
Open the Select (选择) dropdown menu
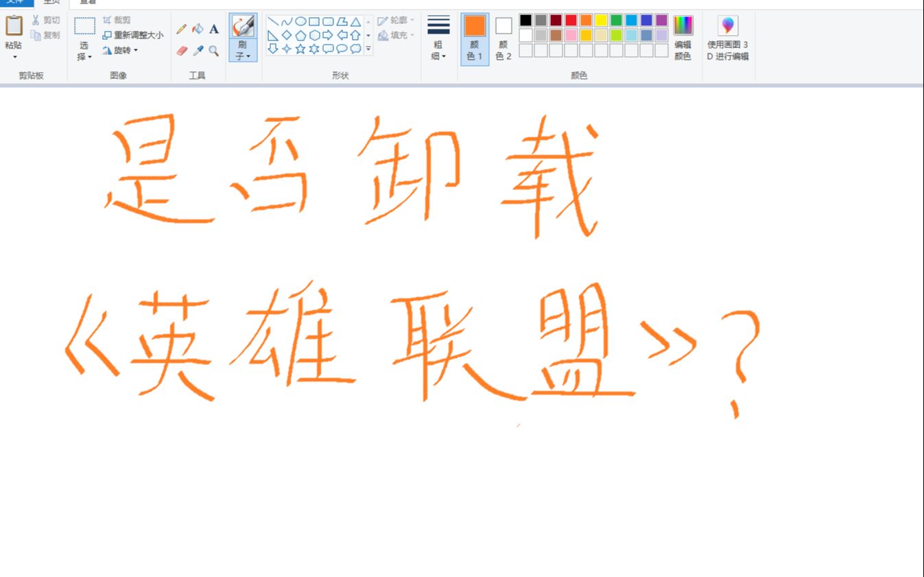pos(84,51)
